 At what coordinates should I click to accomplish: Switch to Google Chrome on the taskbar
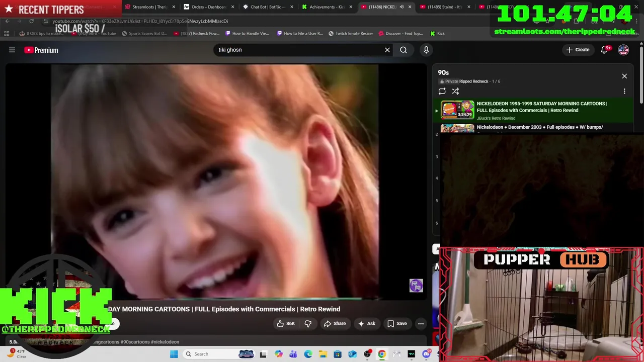382,354
